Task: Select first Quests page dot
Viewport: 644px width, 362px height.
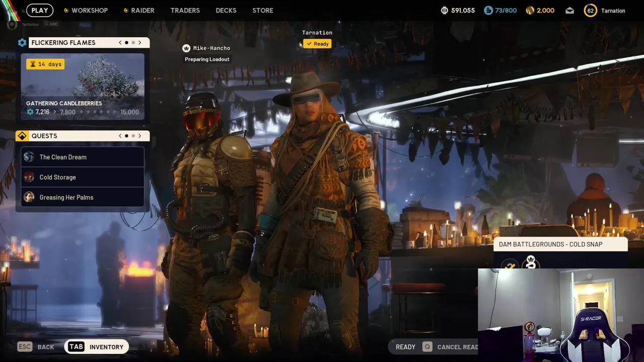Action: [x=126, y=136]
